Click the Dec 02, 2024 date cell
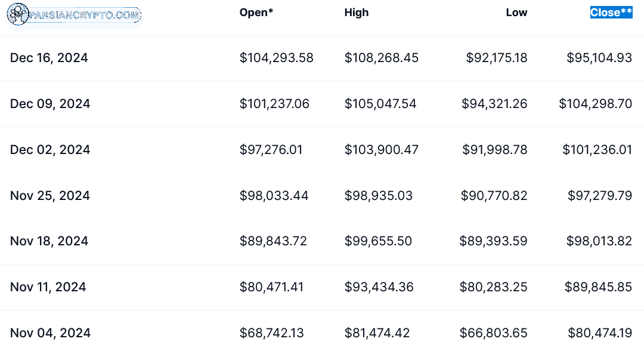Screen dimensions: 644x348 point(50,150)
